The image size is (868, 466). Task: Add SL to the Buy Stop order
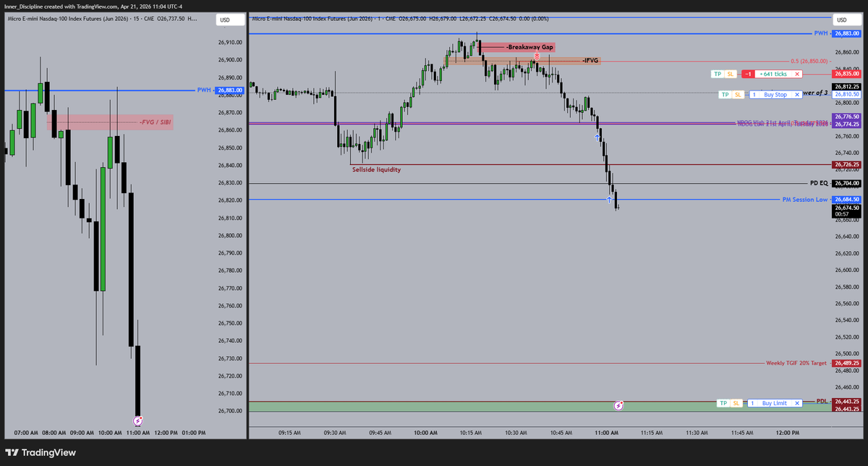coord(737,95)
